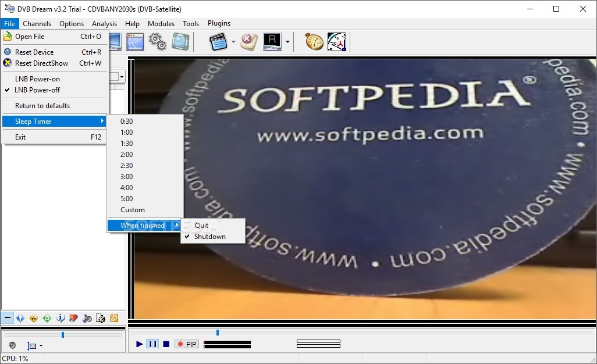597x364 pixels.
Task: Click Exit in the File menu
Action: [55, 137]
